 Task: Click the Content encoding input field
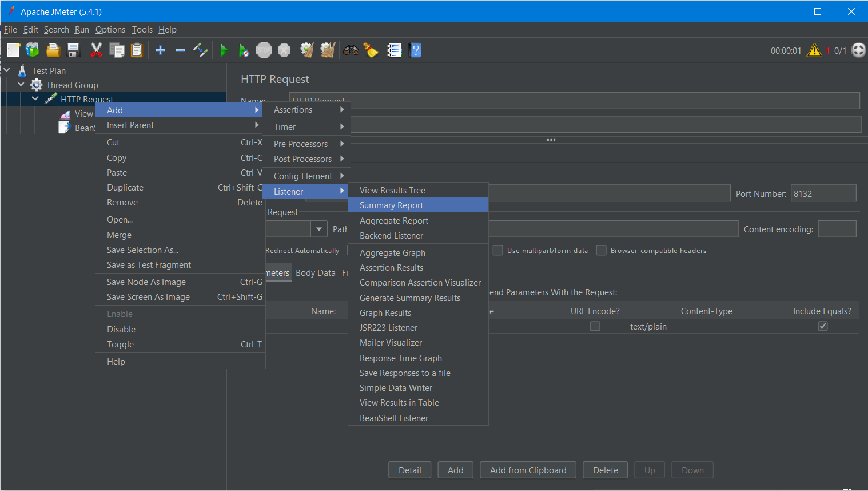(x=837, y=229)
